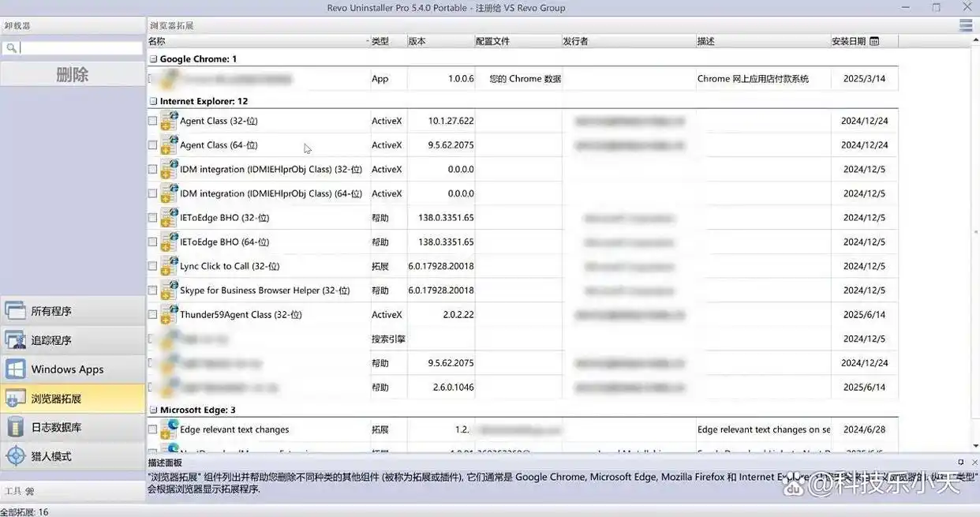Click the Windows Apps logo icon
980x517 pixels.
(x=16, y=369)
